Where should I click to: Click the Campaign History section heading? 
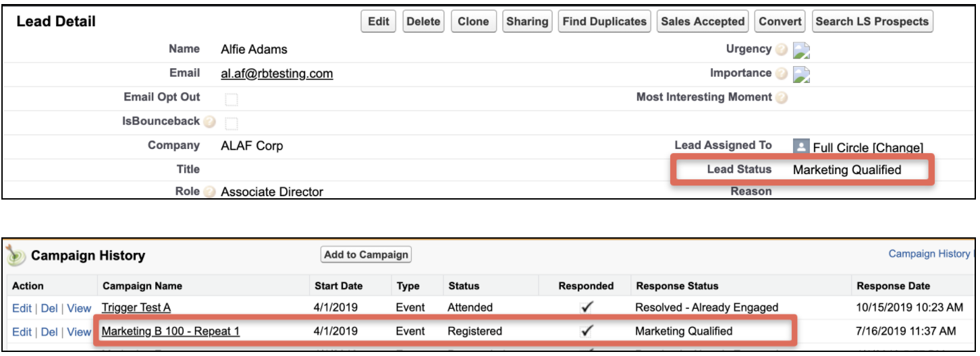88,256
